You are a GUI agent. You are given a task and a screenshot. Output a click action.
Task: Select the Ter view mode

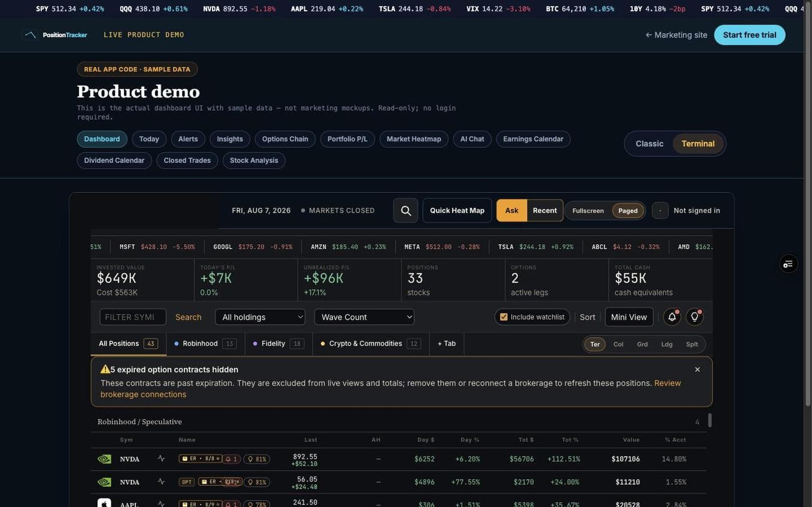[x=595, y=344]
